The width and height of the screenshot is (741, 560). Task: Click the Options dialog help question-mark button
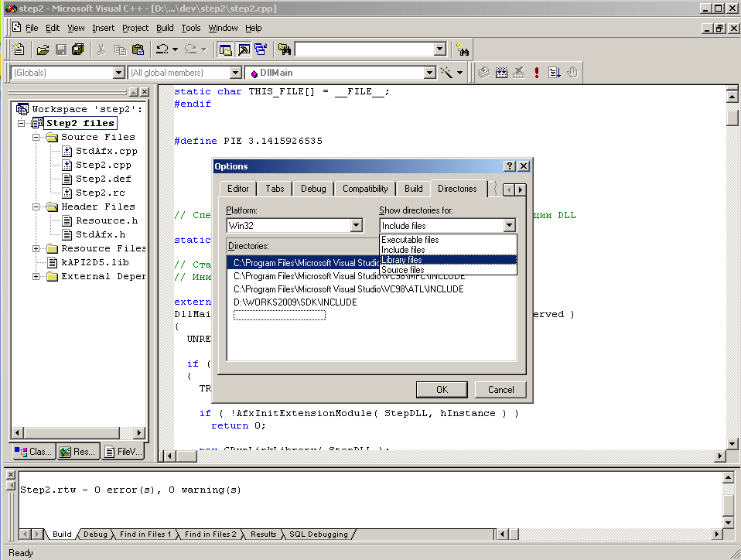[x=510, y=166]
